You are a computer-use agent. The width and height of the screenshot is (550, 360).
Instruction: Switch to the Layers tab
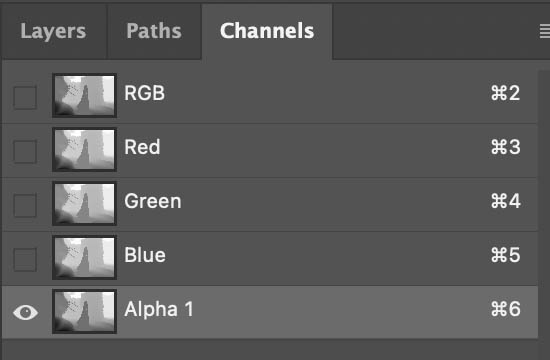point(53,31)
